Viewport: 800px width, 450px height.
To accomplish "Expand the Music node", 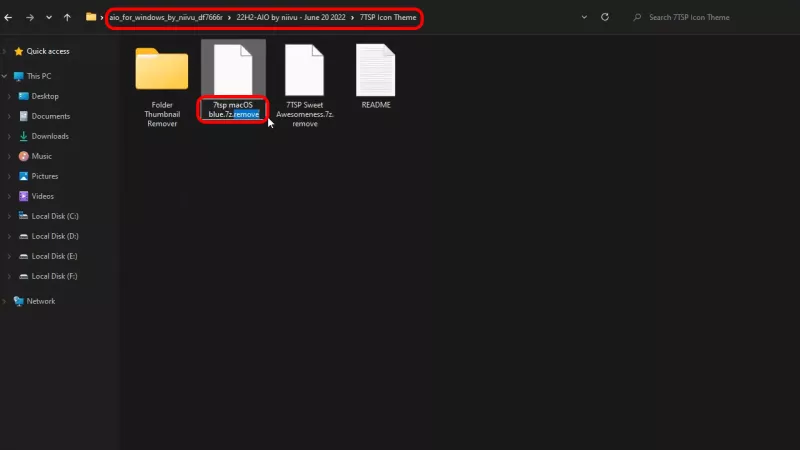I will click(9, 156).
